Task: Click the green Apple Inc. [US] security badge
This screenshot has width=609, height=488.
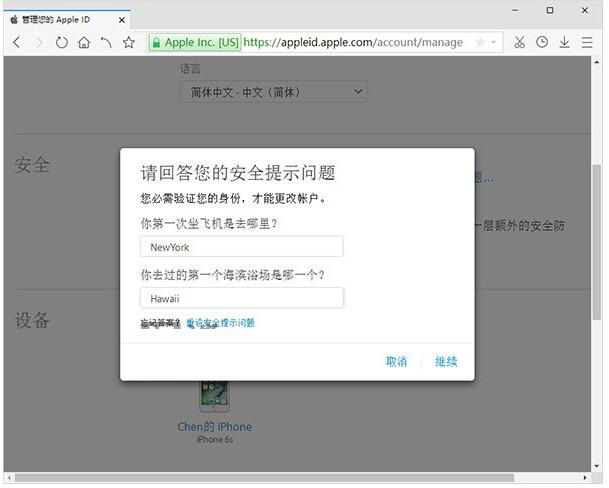Action: [194, 42]
